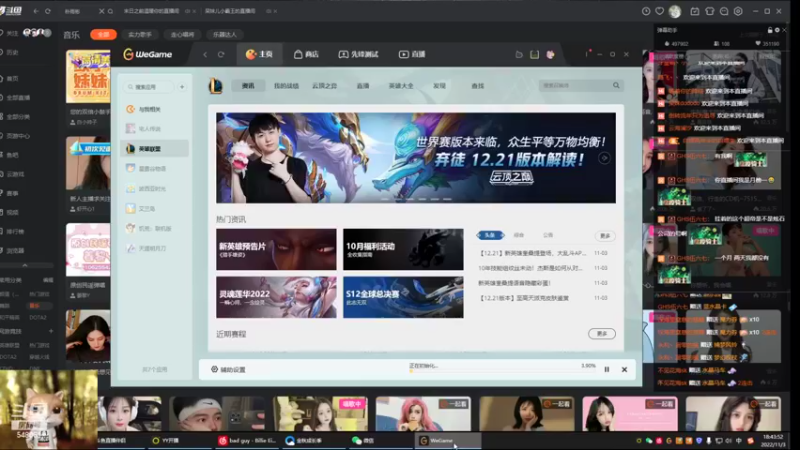The height and width of the screenshot is (450, 800).
Task: Open WeGame 主页 home tab
Action: tap(259, 55)
